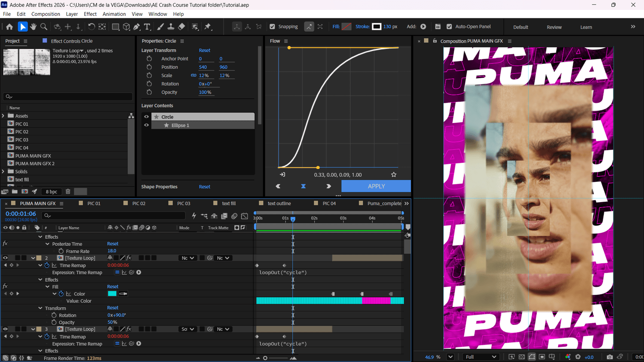Toggle visibility of layer 2 Texture Loop
This screenshot has height=362, width=644.
(x=6, y=258)
